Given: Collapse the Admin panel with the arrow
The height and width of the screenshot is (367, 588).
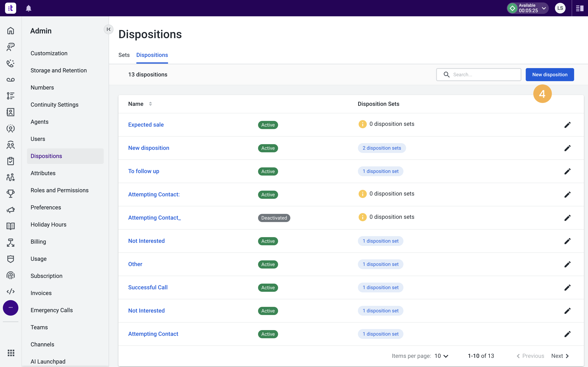Looking at the screenshot, I should pos(109,29).
